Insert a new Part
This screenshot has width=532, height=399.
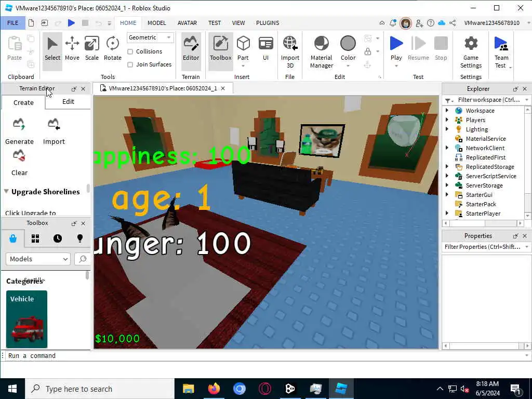click(243, 48)
